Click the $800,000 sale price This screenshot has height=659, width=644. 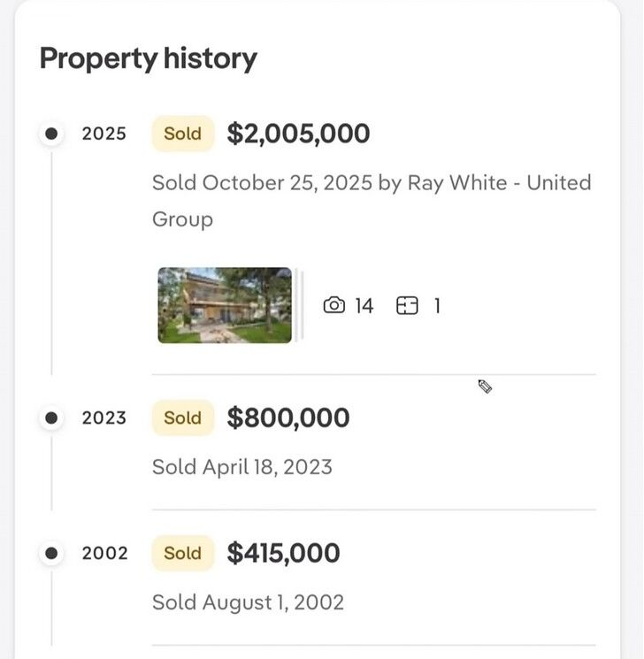(287, 418)
